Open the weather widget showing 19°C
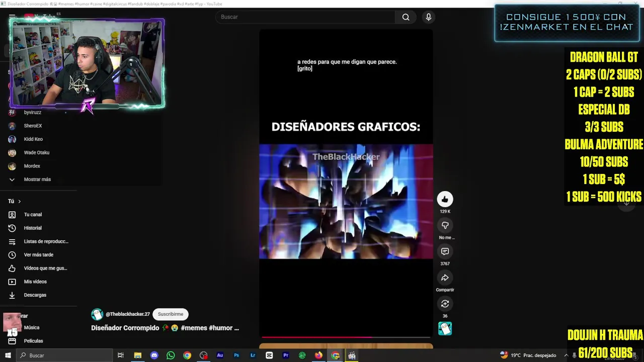This screenshot has height=362, width=644. 528,355
